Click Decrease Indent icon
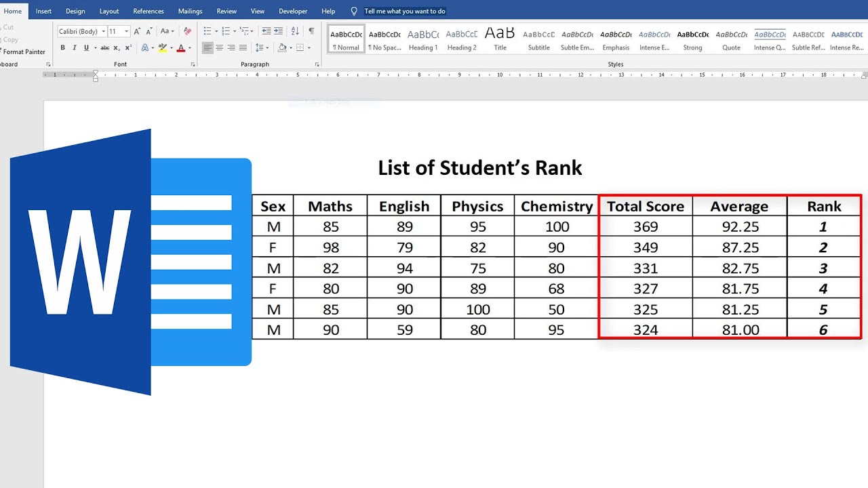Image resolution: width=868 pixels, height=488 pixels. point(267,31)
